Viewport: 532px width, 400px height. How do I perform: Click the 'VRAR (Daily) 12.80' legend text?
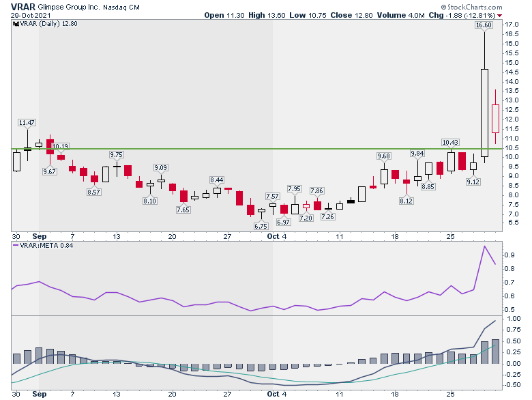tap(49, 24)
